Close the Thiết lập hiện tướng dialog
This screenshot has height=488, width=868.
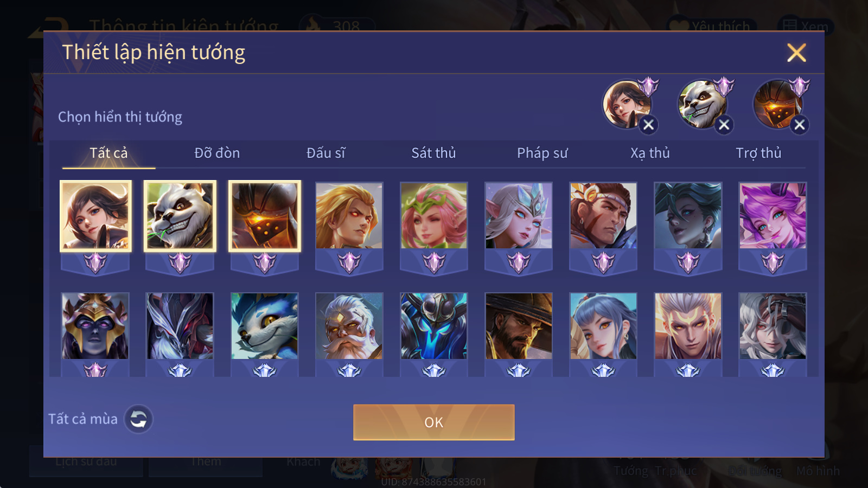(796, 53)
